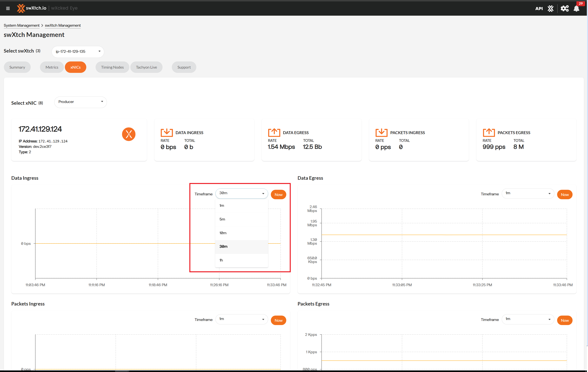Open the API link in header
This screenshot has width=588, height=372.
point(539,9)
